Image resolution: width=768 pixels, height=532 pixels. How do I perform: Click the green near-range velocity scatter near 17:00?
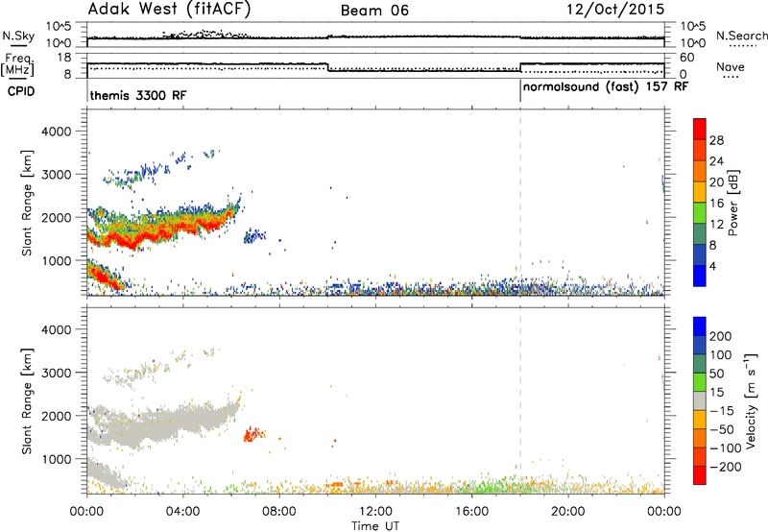point(492,486)
